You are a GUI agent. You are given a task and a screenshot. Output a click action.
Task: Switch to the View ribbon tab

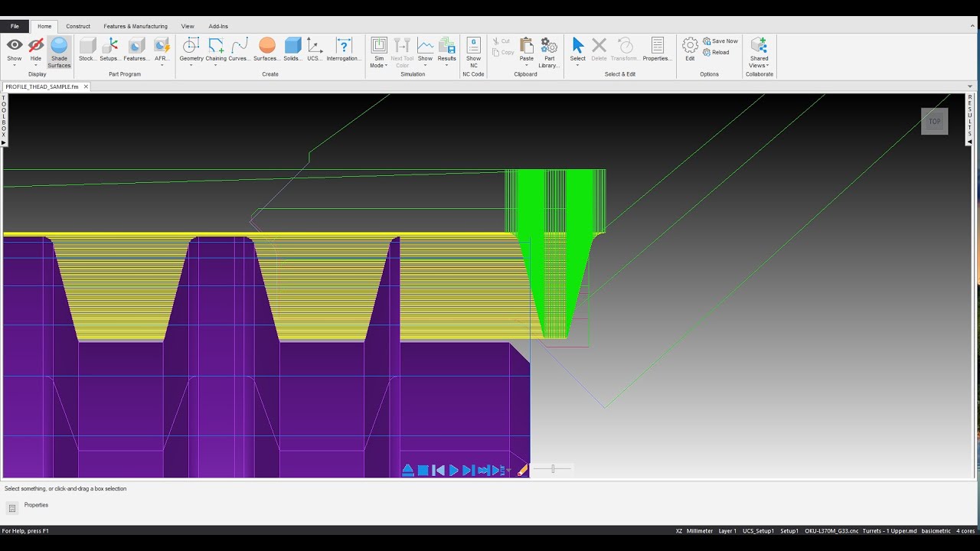pos(188,26)
